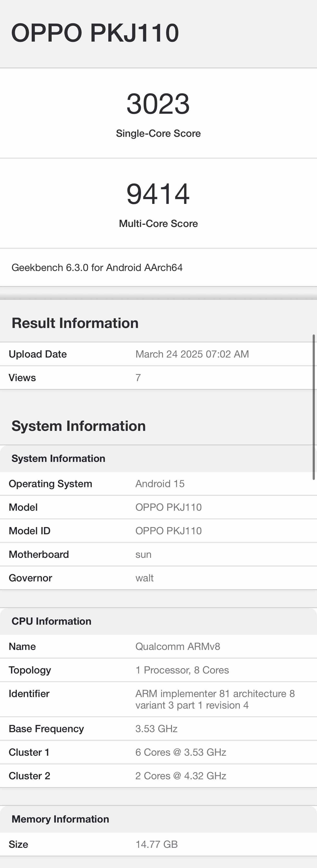The width and height of the screenshot is (317, 868).
Task: Click the Model row label
Action: (23, 508)
